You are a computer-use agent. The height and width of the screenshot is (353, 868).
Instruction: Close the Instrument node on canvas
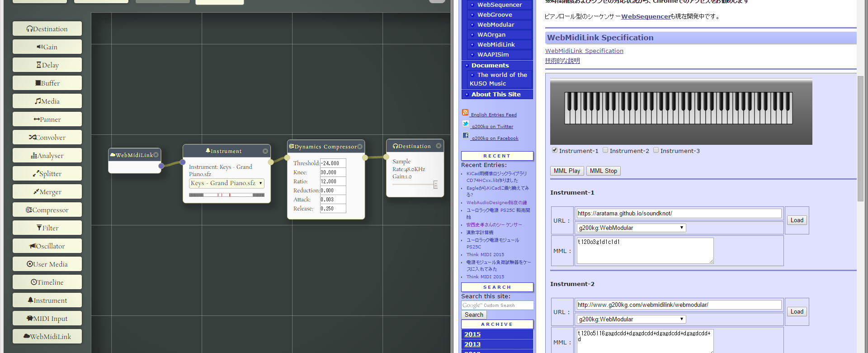point(265,151)
